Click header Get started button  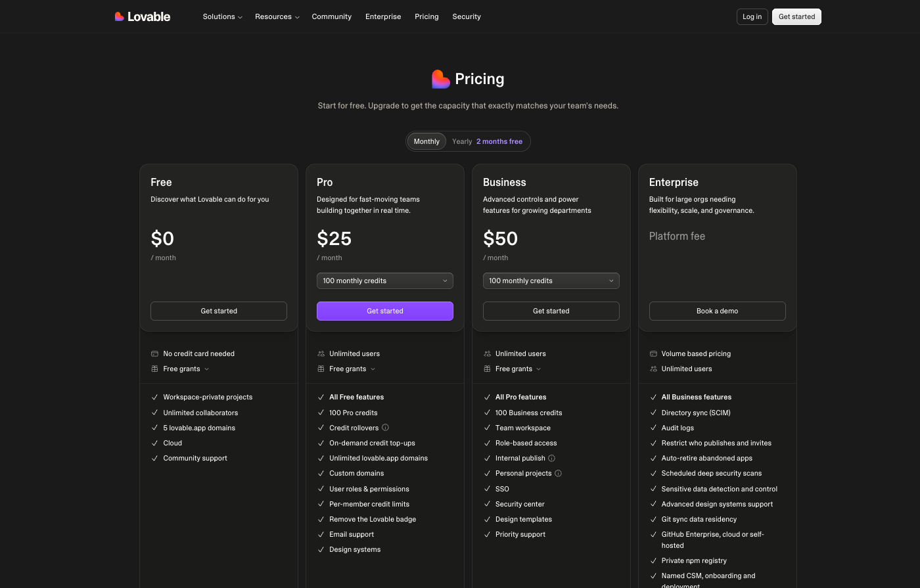(x=796, y=16)
